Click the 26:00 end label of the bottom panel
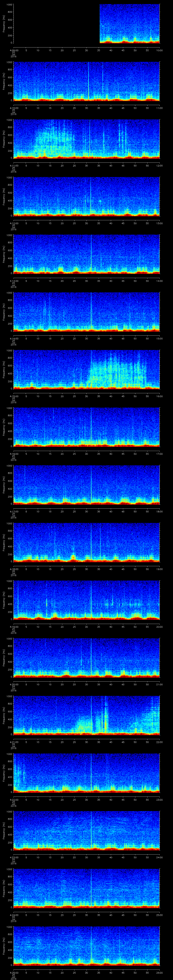Image resolution: width=173 pixels, height=980 pixels. 159,972
